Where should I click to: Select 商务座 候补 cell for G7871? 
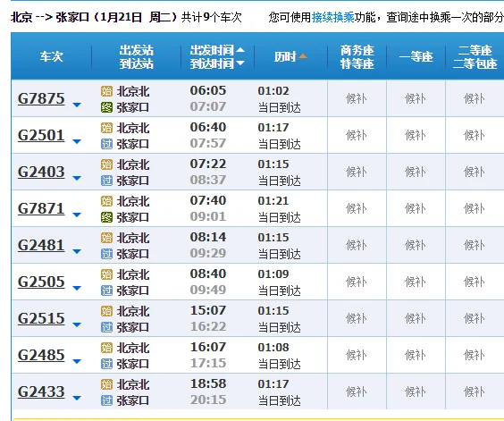pos(357,208)
